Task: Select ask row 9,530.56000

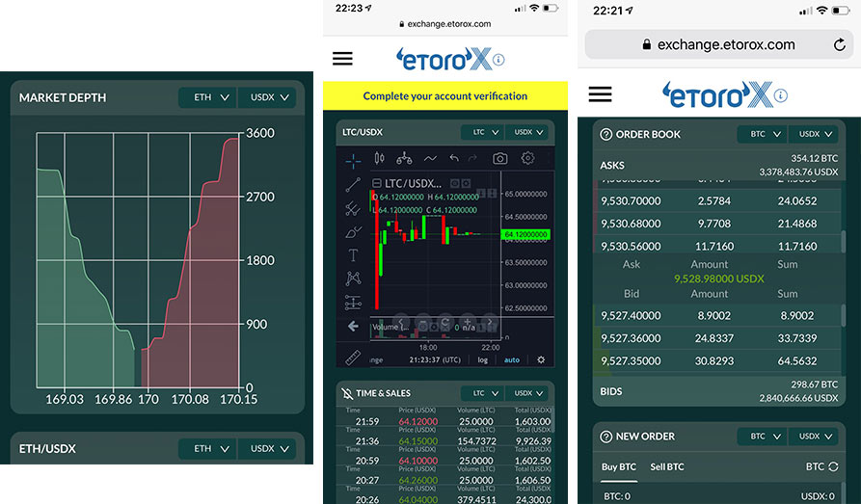Action: (x=717, y=246)
